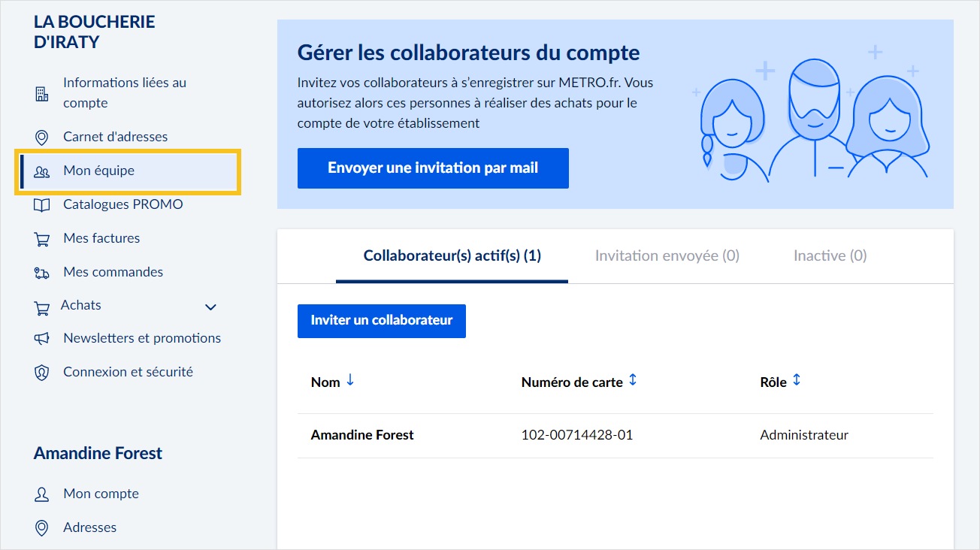Collapse the Achats section using its chevron

coord(210,307)
